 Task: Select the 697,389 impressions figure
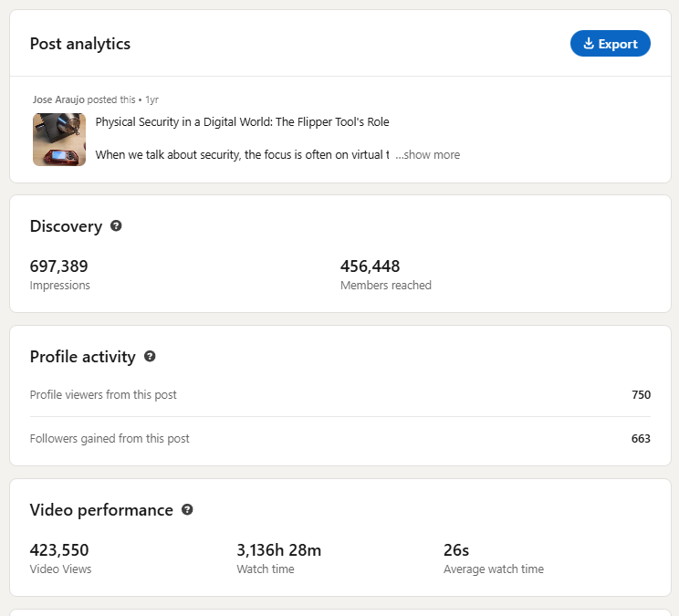point(59,266)
